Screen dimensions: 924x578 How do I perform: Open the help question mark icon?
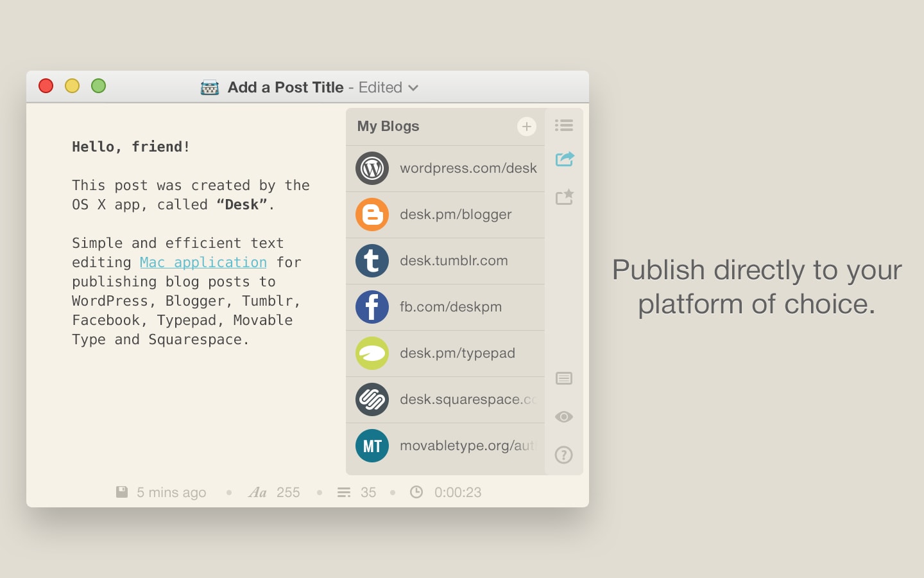tap(563, 455)
